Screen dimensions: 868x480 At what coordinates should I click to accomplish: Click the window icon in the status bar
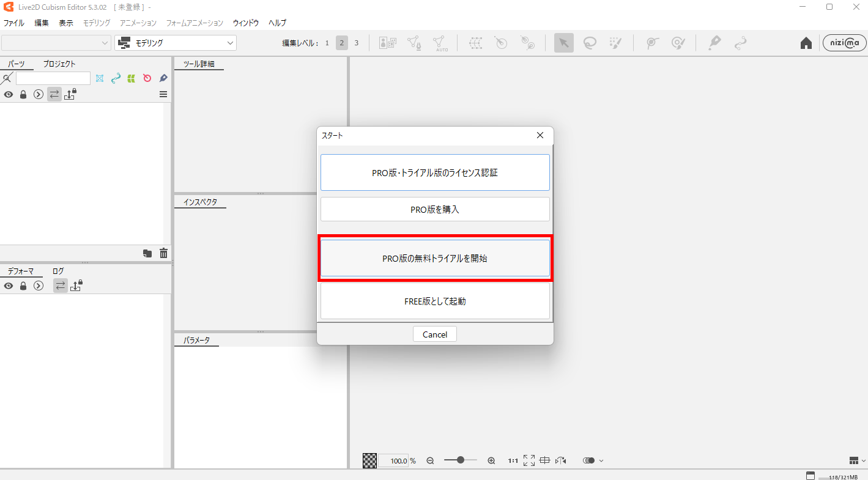(x=811, y=475)
